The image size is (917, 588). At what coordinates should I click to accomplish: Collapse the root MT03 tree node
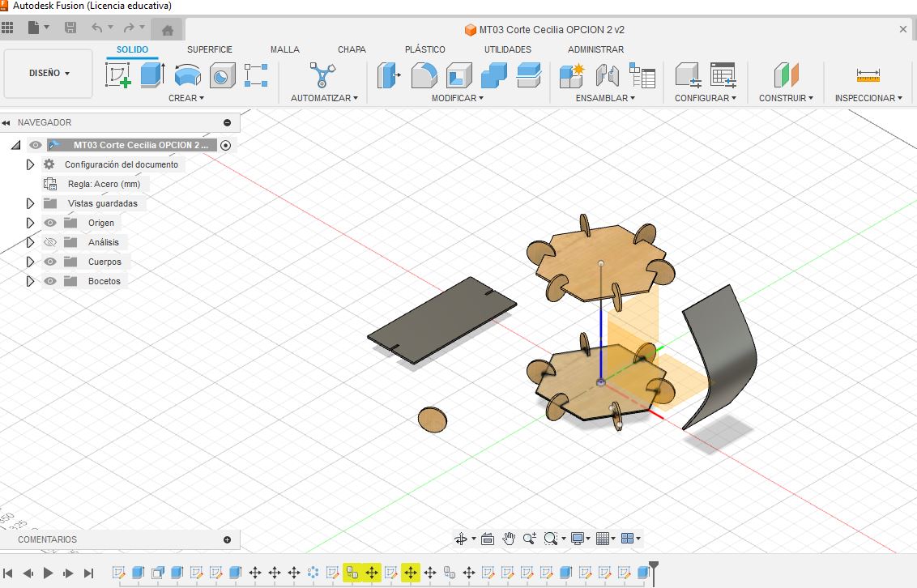(15, 145)
